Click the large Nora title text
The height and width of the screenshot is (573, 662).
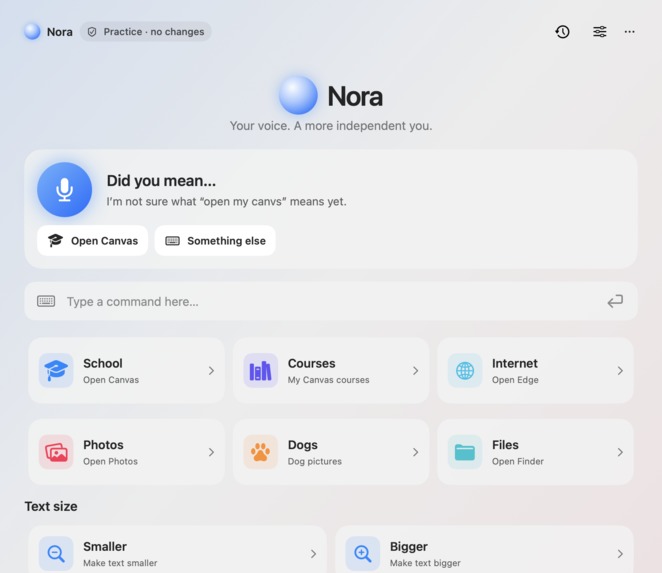click(355, 96)
